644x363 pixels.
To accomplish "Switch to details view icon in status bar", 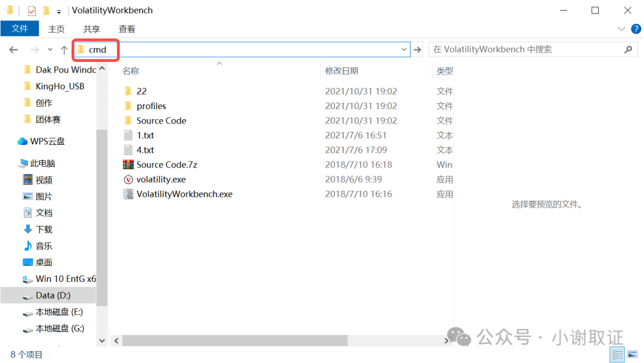I will [617, 355].
